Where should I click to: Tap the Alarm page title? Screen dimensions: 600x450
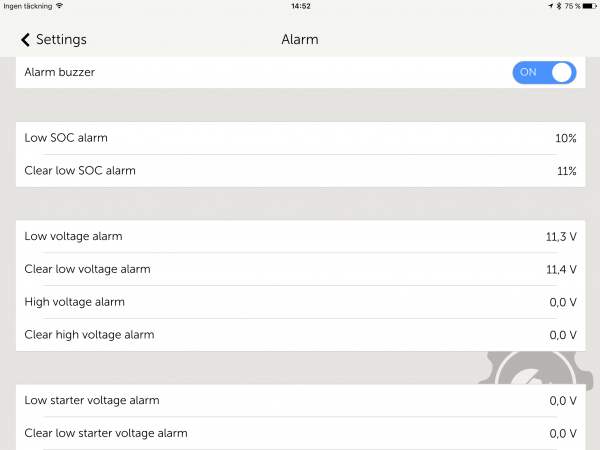[x=300, y=39]
